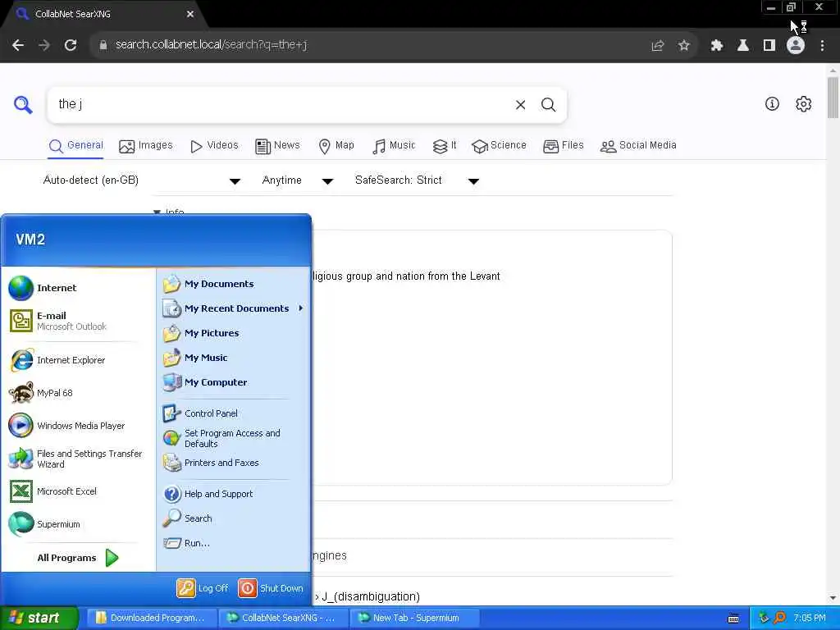The height and width of the screenshot is (630, 840).
Task: Open the extensions puzzle icon
Action: [x=716, y=46]
